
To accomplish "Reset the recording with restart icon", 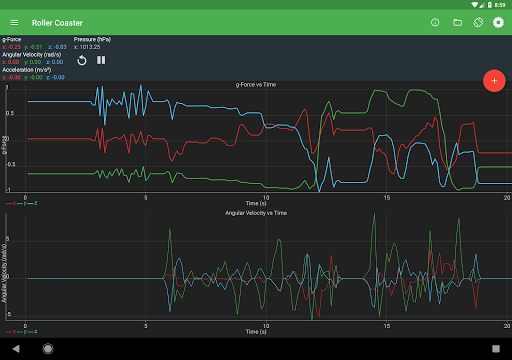I will (82, 60).
